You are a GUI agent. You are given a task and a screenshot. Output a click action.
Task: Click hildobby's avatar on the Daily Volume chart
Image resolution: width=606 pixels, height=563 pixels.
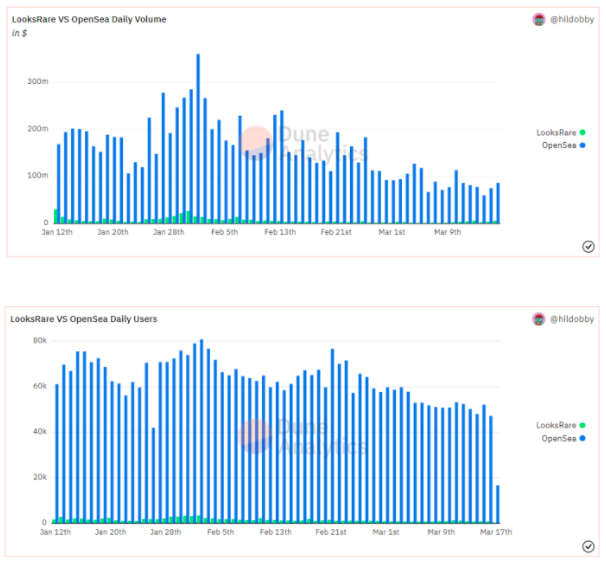539,19
